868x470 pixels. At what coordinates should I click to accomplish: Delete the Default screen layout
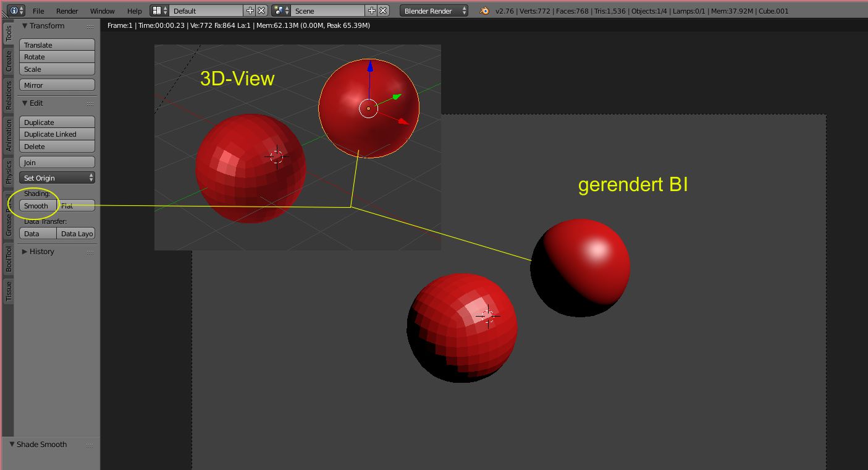[261, 11]
